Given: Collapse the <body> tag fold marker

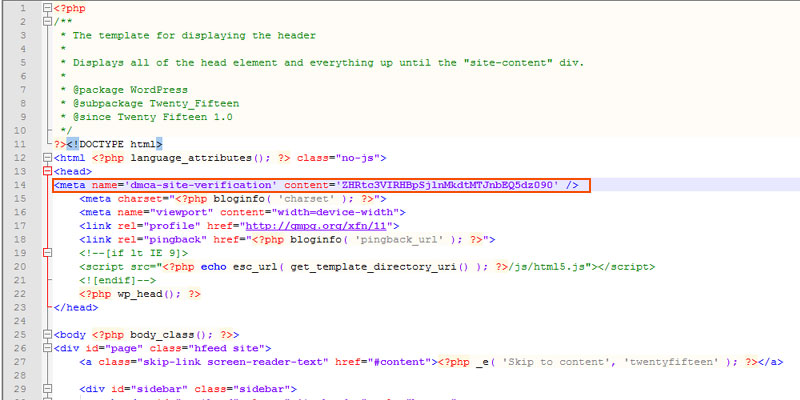Looking at the screenshot, I should pyautogui.click(x=47, y=334).
